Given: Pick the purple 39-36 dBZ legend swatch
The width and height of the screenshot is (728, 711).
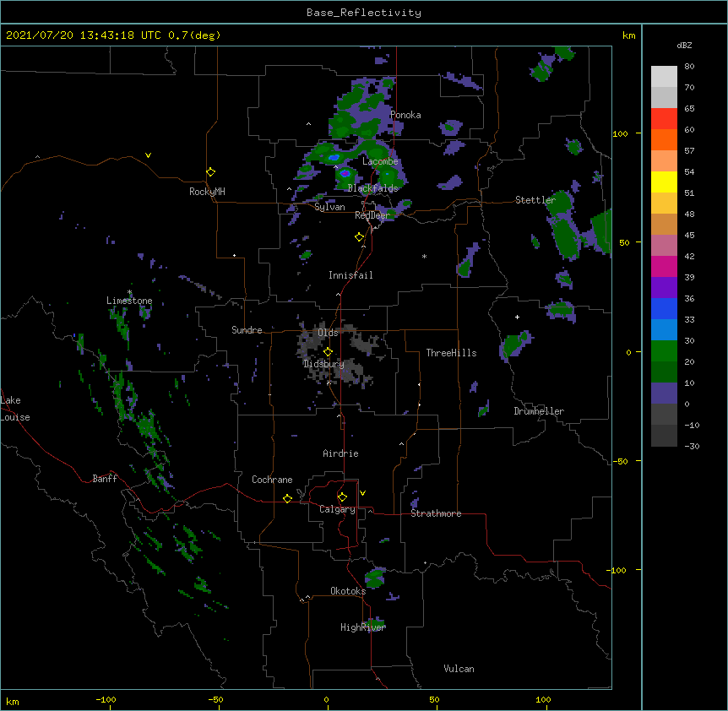Looking at the screenshot, I should tap(664, 288).
